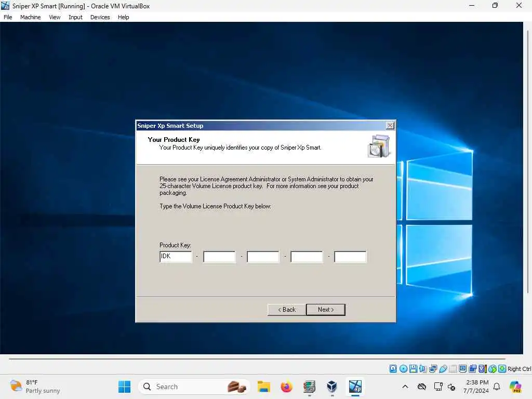The height and width of the screenshot is (399, 532).
Task: Click the taskbar Search box
Action: 194,387
